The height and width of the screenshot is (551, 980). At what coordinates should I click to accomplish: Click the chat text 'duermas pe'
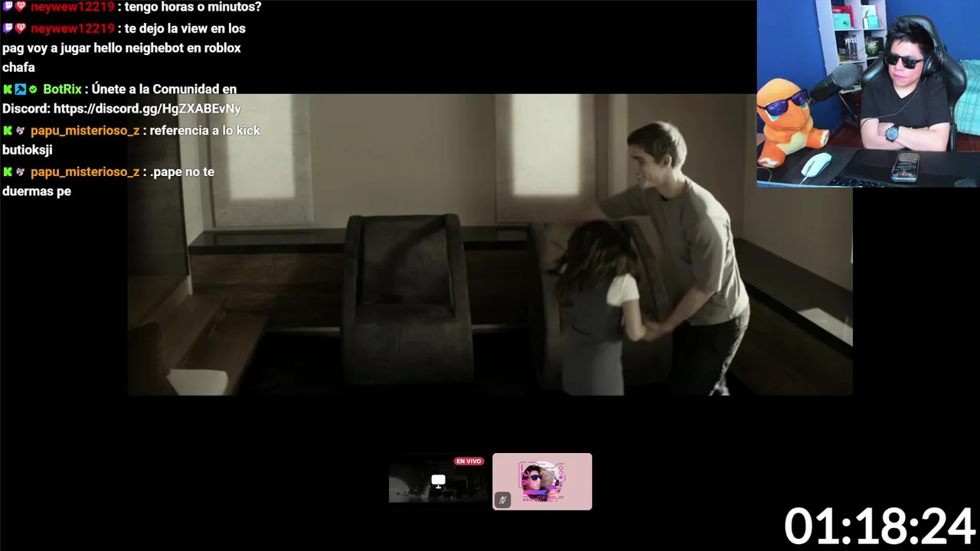tap(37, 192)
